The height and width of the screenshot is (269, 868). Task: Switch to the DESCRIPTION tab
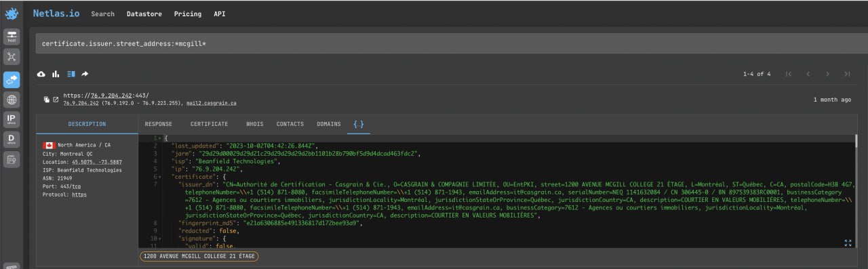tap(87, 124)
